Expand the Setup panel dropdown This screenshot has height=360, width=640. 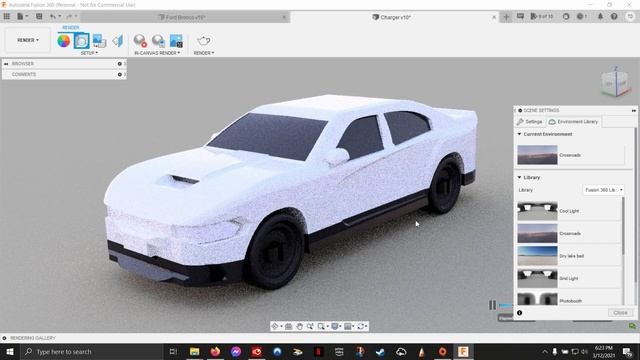click(x=89, y=53)
